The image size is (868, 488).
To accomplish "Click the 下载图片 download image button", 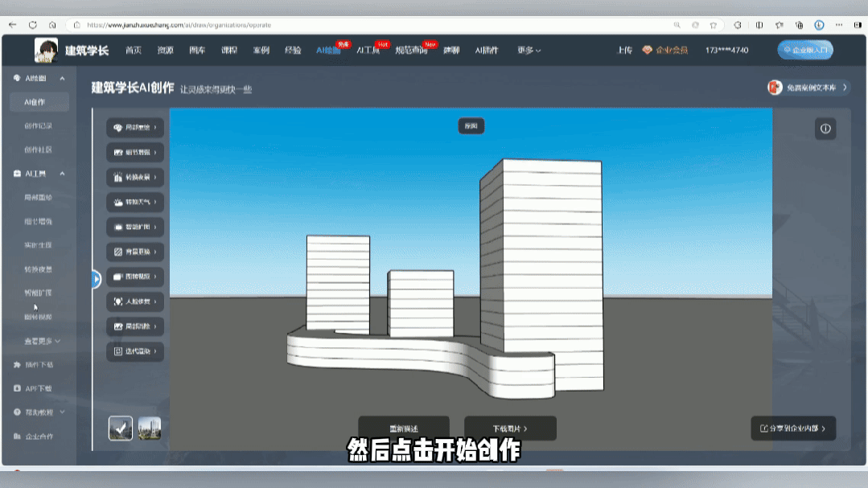I will pyautogui.click(x=508, y=429).
